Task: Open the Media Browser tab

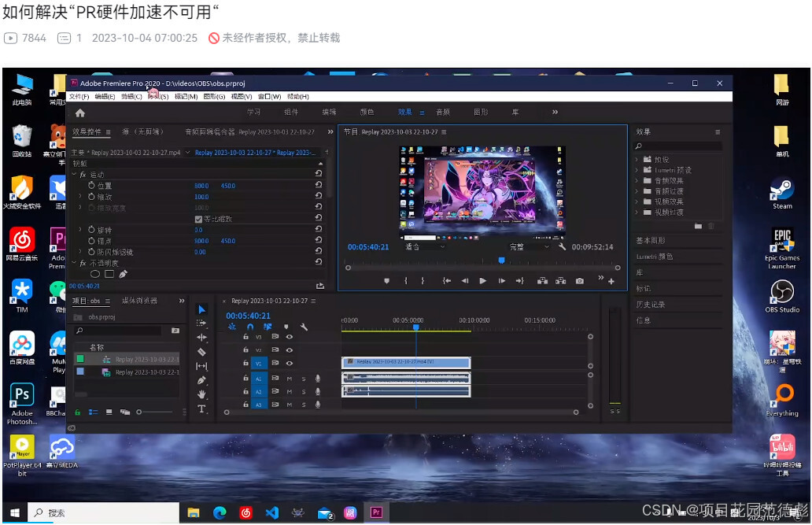Action: tap(139, 301)
